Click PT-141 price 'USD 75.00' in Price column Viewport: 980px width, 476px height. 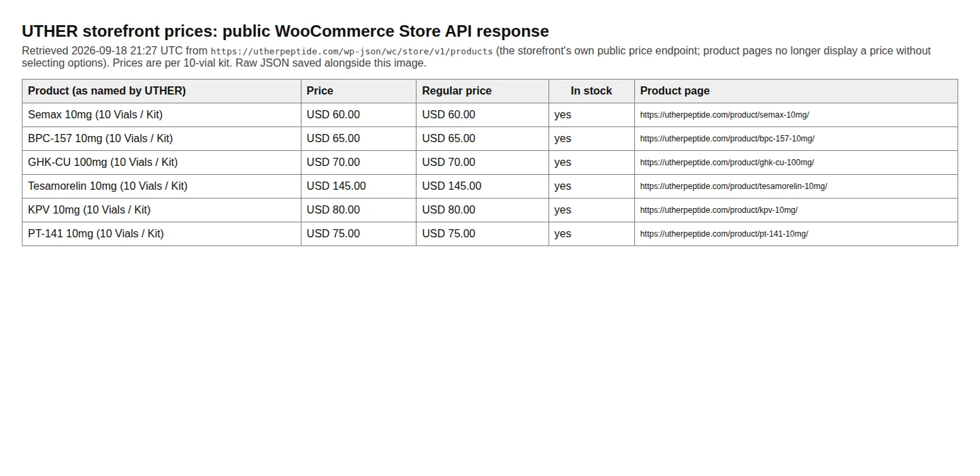point(333,233)
